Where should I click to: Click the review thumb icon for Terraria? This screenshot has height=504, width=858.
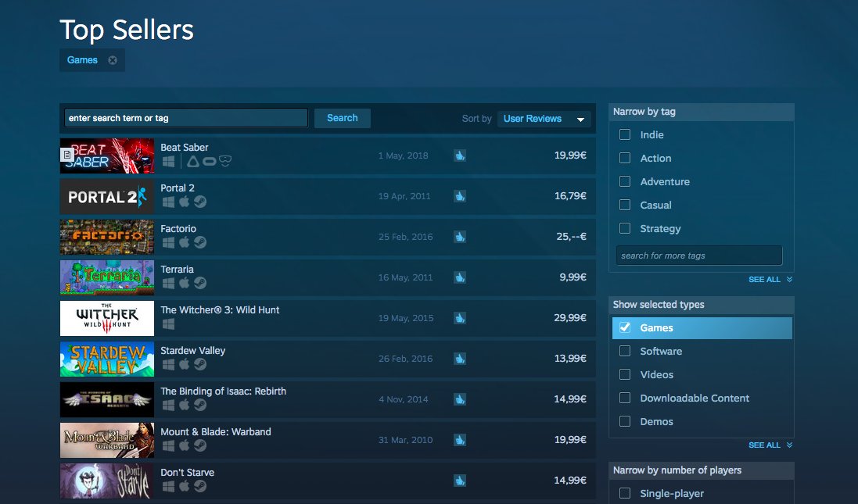tap(460, 277)
